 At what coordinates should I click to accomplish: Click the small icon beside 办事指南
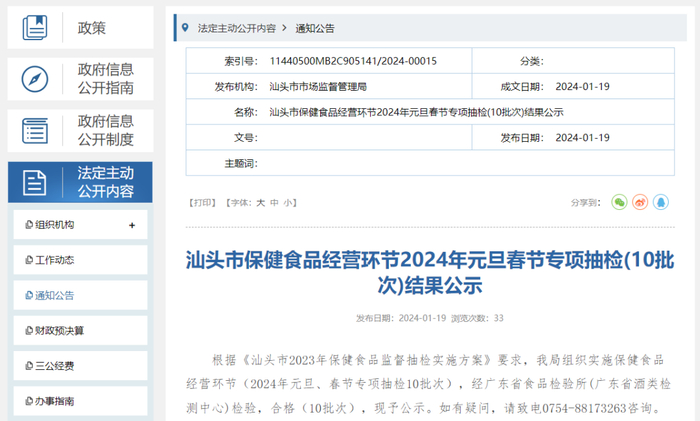[x=29, y=401]
